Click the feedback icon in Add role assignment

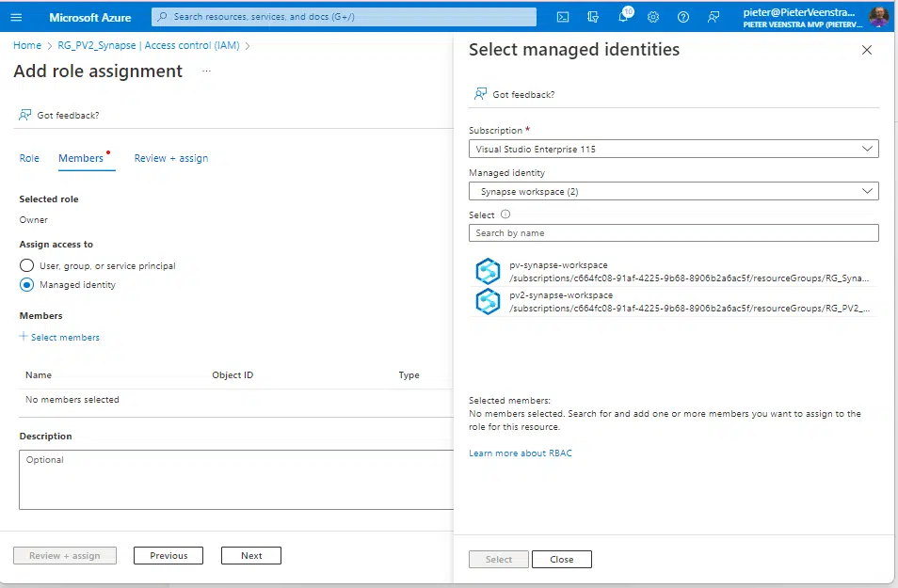(25, 115)
